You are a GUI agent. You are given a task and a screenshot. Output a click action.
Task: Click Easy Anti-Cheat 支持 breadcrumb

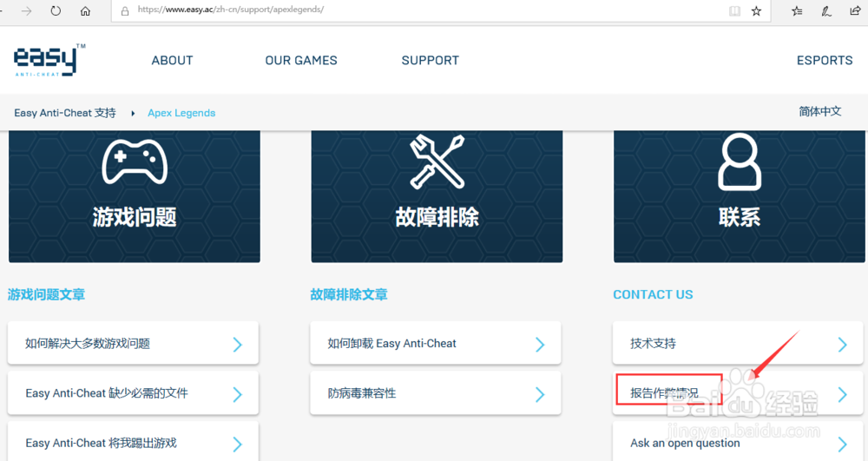click(x=65, y=113)
